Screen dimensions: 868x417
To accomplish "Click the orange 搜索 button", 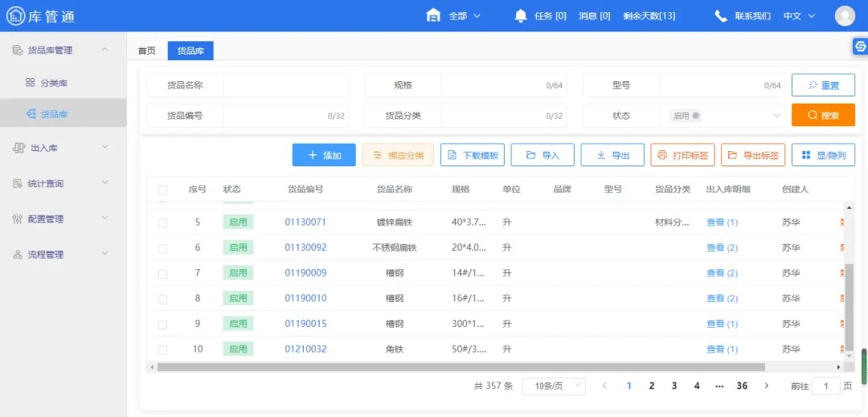I will pos(823,116).
